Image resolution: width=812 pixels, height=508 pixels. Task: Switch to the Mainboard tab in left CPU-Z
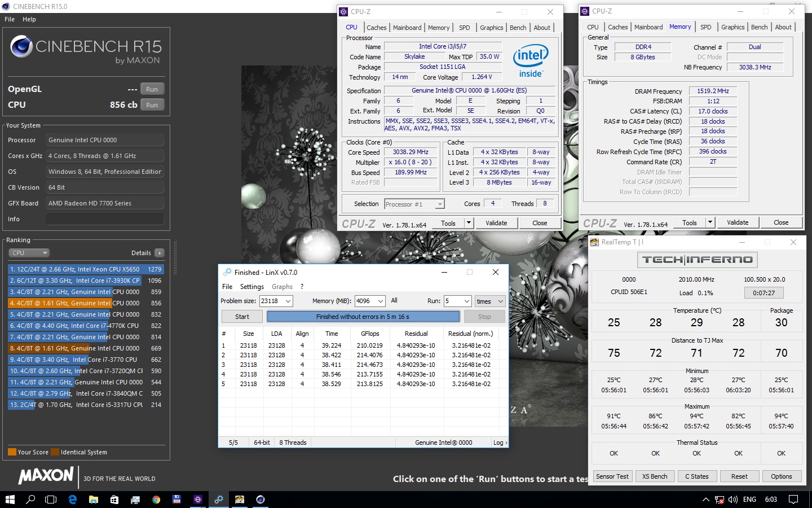407,28
